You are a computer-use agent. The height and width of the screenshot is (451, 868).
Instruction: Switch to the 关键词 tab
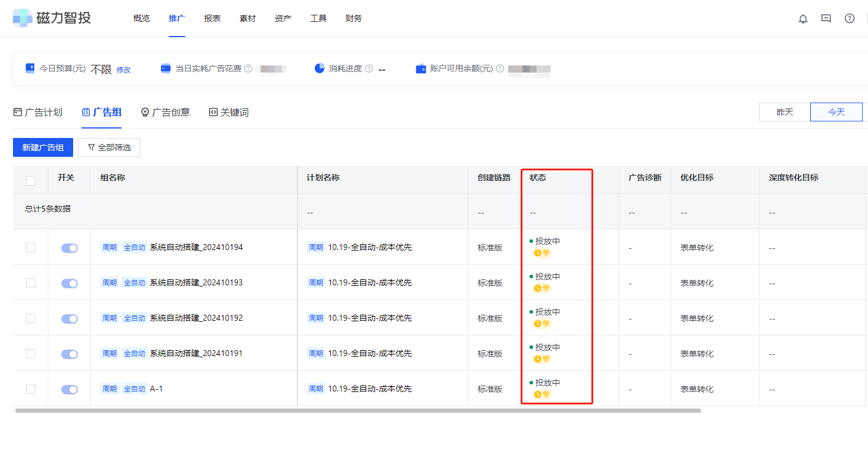228,112
